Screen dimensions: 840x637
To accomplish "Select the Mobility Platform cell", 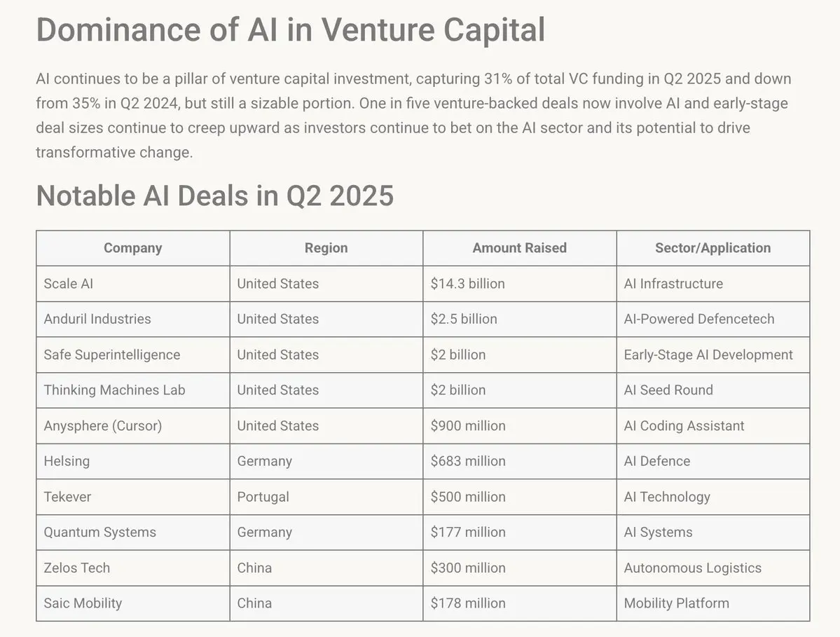I will coord(713,603).
